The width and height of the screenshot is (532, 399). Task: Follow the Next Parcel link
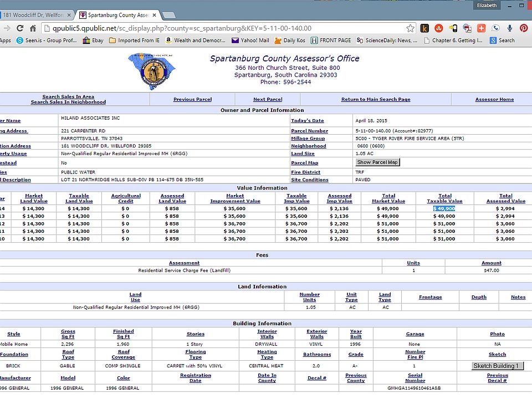tap(268, 99)
